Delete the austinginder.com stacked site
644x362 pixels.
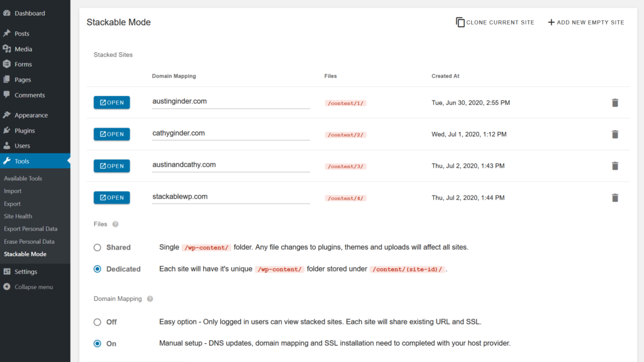coord(615,102)
